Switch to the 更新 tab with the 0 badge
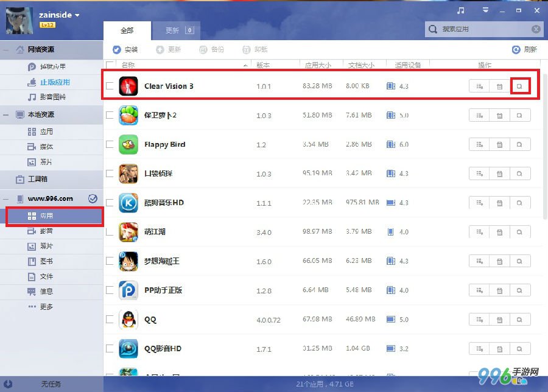 point(176,30)
